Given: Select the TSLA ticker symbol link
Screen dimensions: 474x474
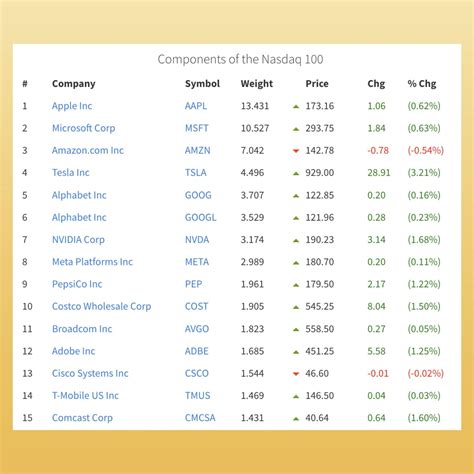Looking at the screenshot, I should pos(196,173).
